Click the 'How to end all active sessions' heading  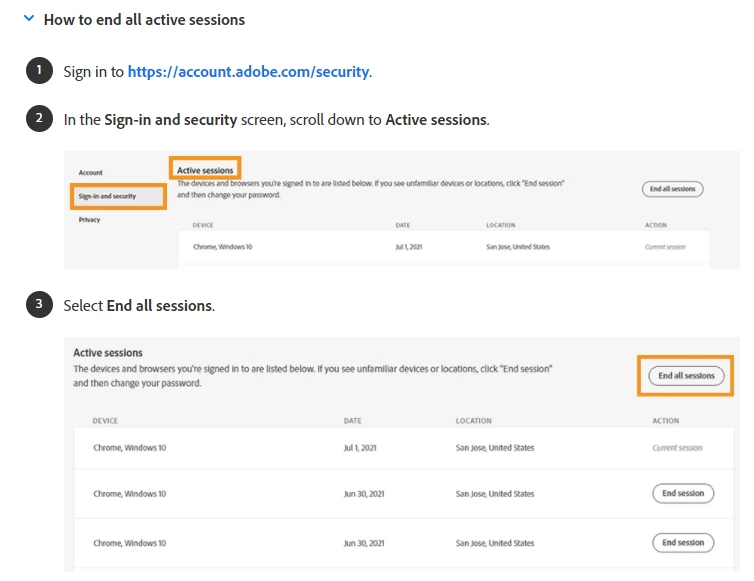144,19
